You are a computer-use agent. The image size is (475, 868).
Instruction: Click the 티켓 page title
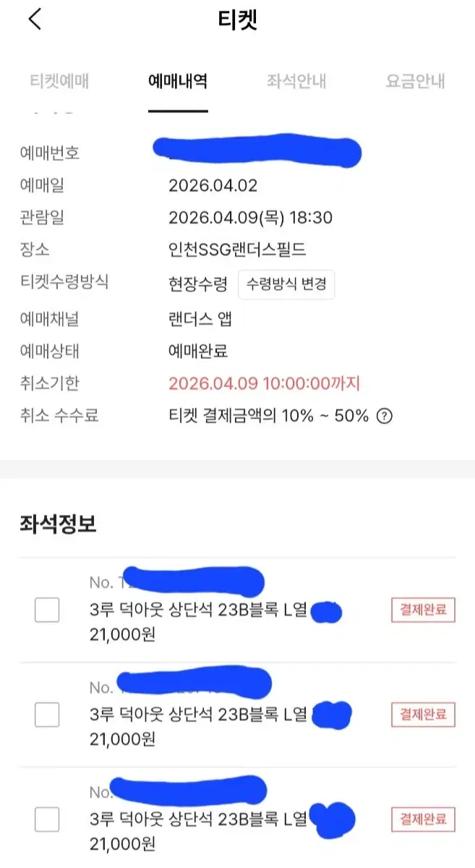click(237, 20)
